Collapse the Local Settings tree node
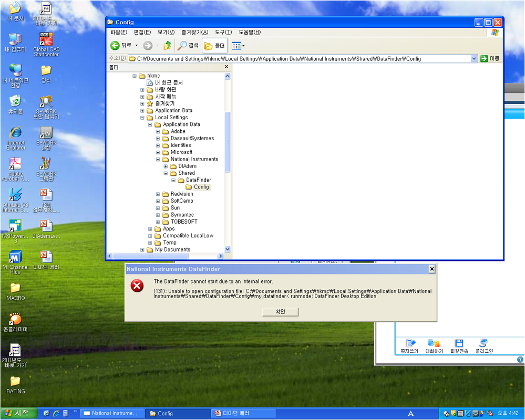 pos(142,118)
